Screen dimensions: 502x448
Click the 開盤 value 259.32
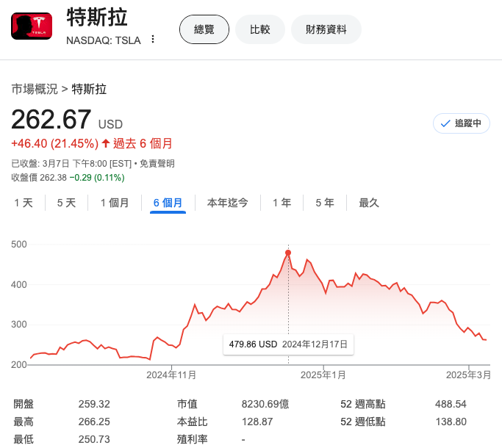coord(94,404)
